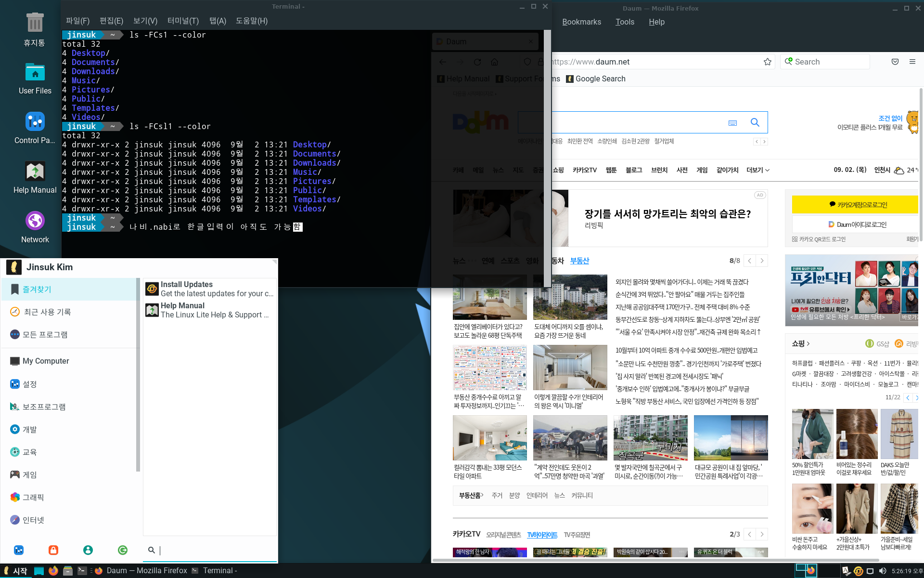
Task: Click the Terminal window vertical scrollbar
Action: (x=547, y=158)
